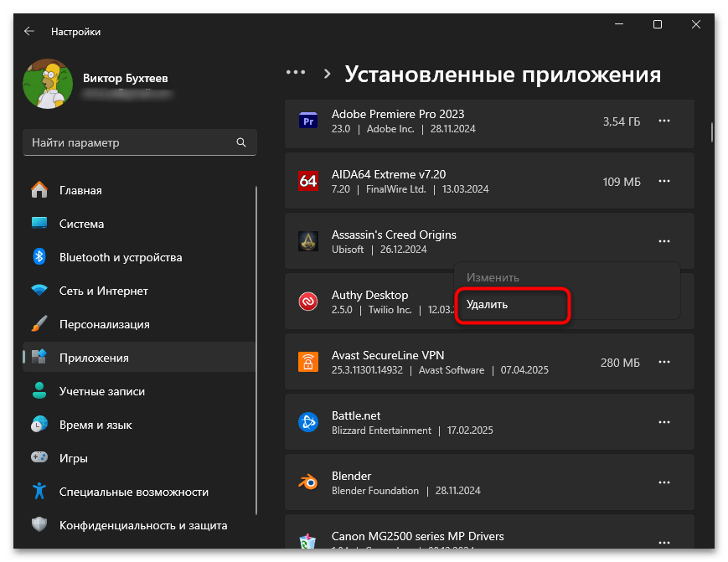Open Конфиденциальность и защита section
This screenshot has height=562, width=728.
pos(139,525)
